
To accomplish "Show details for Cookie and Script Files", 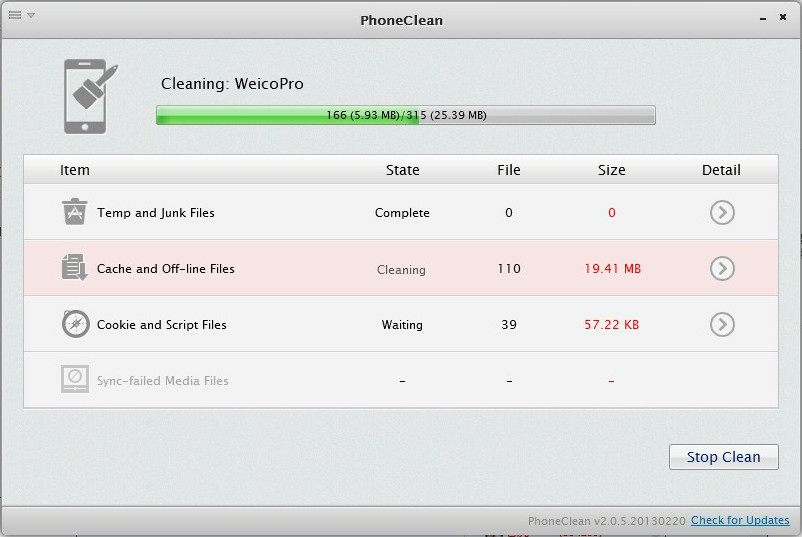I will point(721,324).
